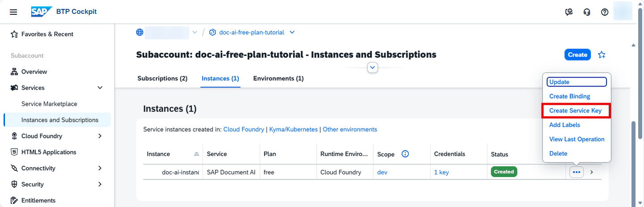Open the three-dot actions button for doc-ai-instance
This screenshot has height=207, width=644.
[576, 172]
